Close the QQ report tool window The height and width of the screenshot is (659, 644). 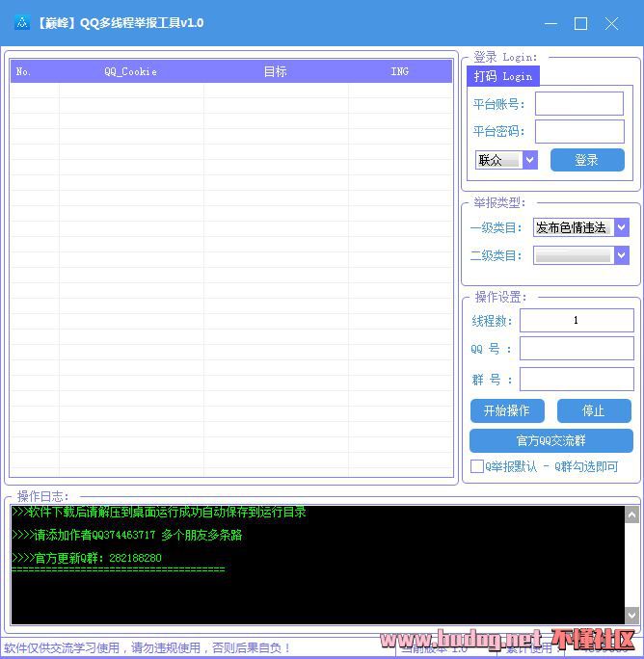[611, 23]
